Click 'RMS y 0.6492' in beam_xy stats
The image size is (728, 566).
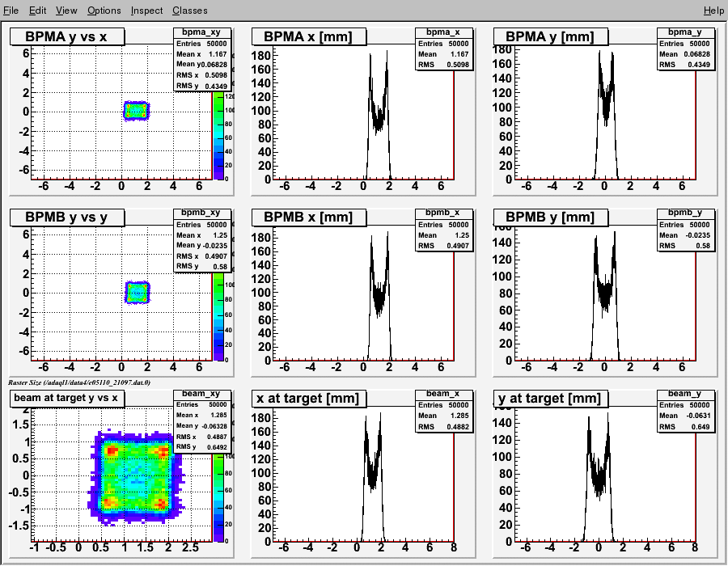[x=201, y=447]
